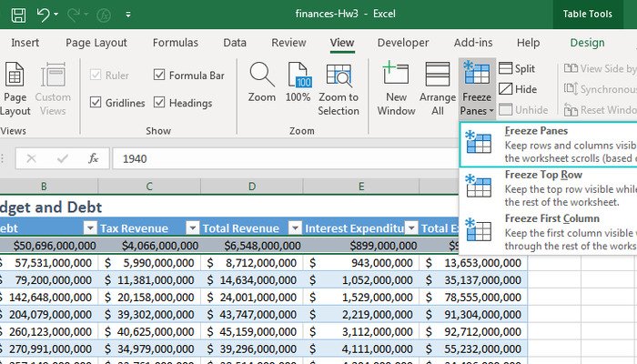Select column D header
This screenshot has width=637, height=364.
(252, 187)
